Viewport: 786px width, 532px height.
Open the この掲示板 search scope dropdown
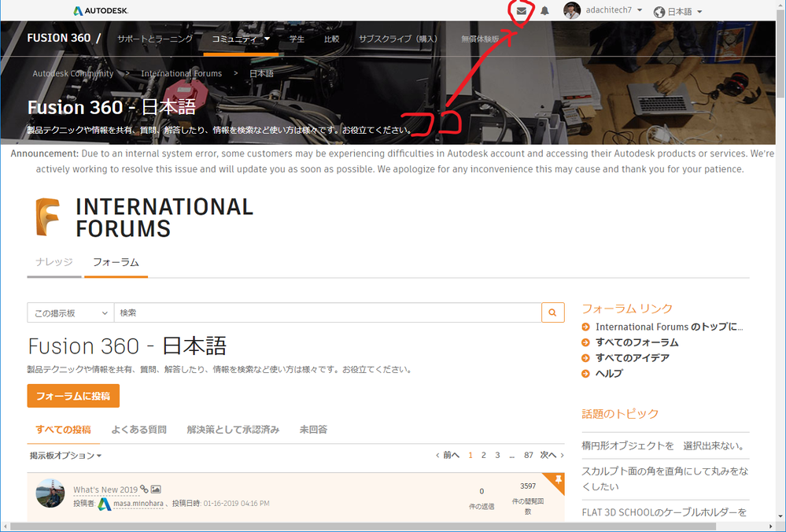click(x=71, y=312)
